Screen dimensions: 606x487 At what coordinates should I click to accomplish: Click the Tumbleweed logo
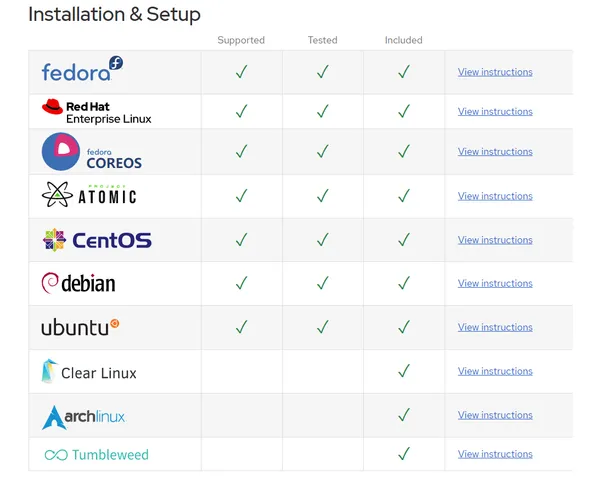coord(97,455)
